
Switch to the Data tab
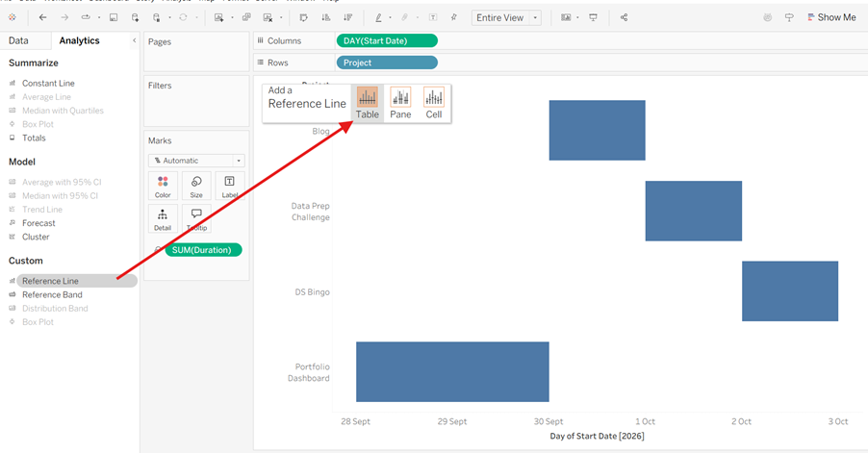(18, 40)
